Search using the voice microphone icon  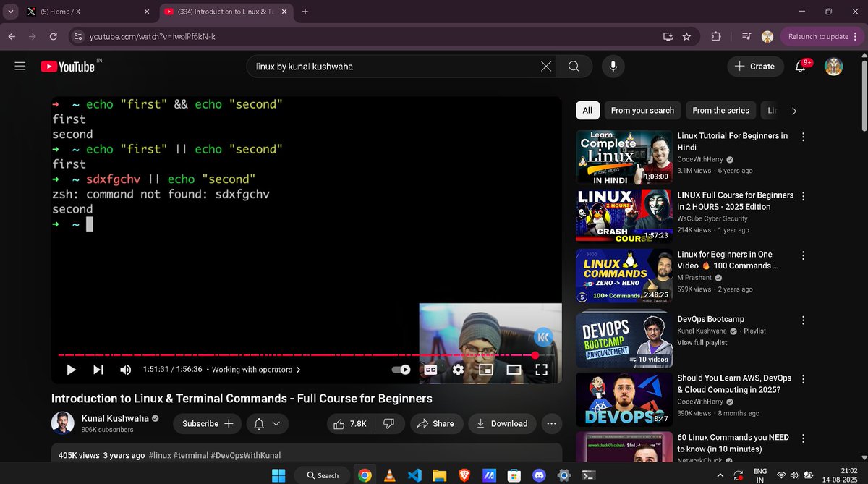pos(612,66)
